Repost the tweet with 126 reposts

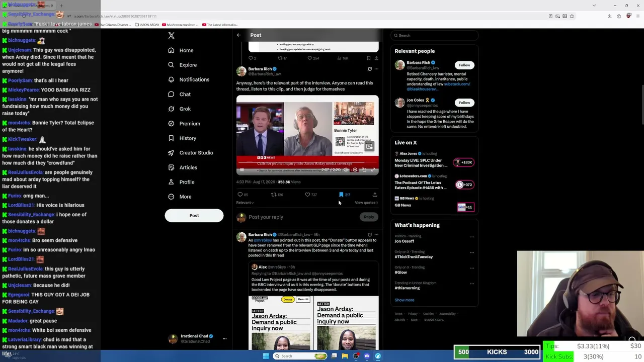(x=277, y=195)
